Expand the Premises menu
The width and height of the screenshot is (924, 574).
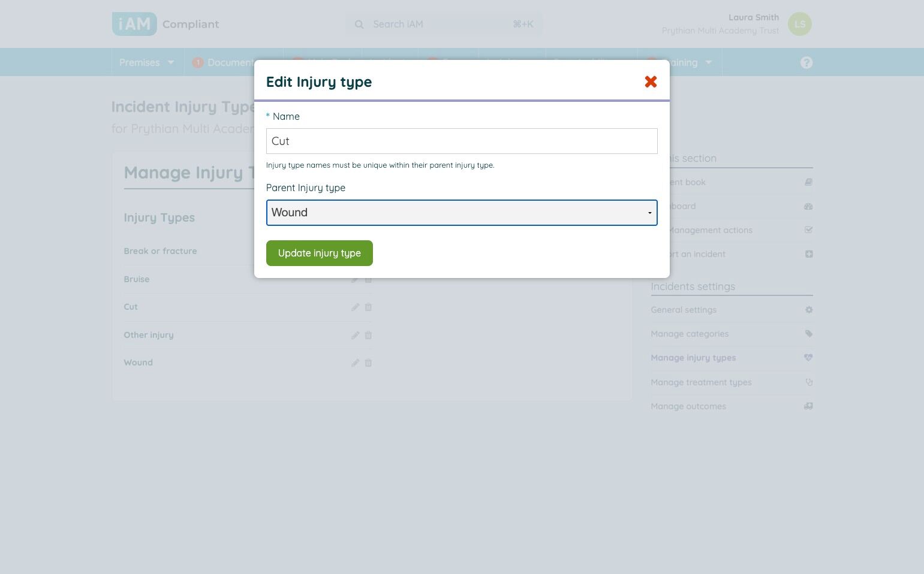(147, 62)
